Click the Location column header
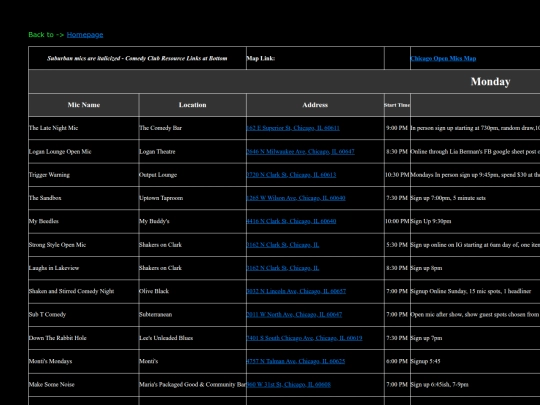 point(193,105)
